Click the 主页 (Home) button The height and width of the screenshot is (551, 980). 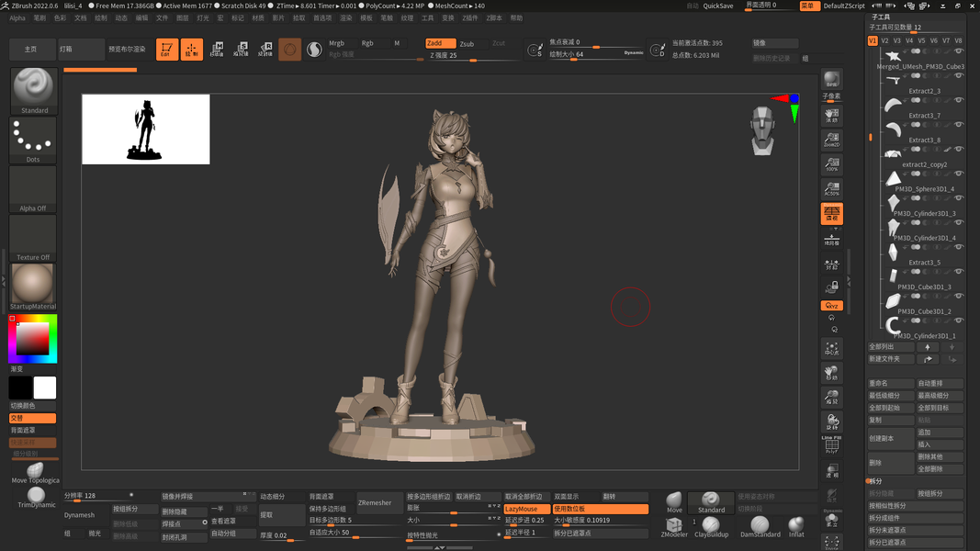pos(30,50)
